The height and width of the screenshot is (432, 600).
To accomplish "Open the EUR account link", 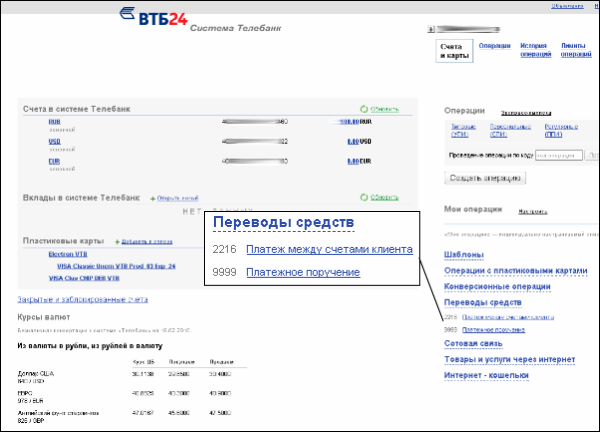I will (54, 161).
